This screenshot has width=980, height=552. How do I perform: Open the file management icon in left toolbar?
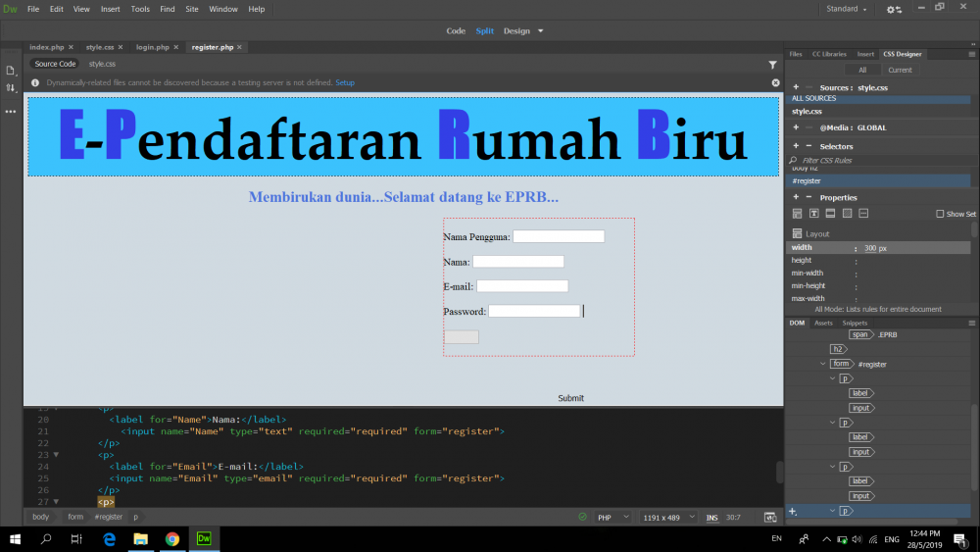click(10, 71)
